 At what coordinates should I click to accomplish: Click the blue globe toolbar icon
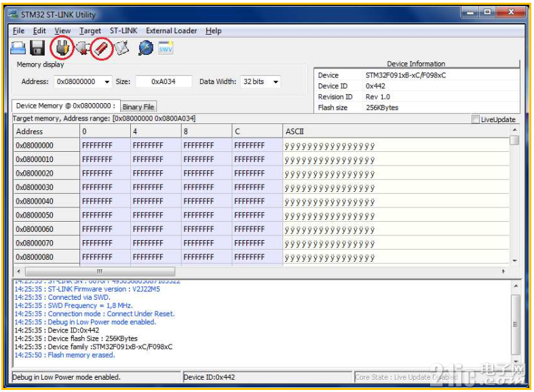tap(145, 48)
